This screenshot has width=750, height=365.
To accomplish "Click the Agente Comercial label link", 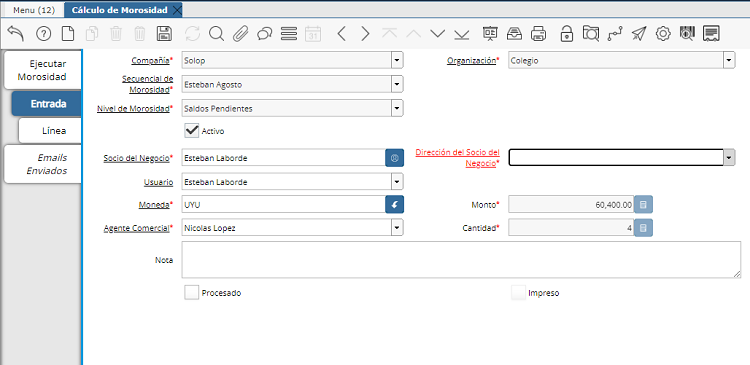I will pos(136,228).
